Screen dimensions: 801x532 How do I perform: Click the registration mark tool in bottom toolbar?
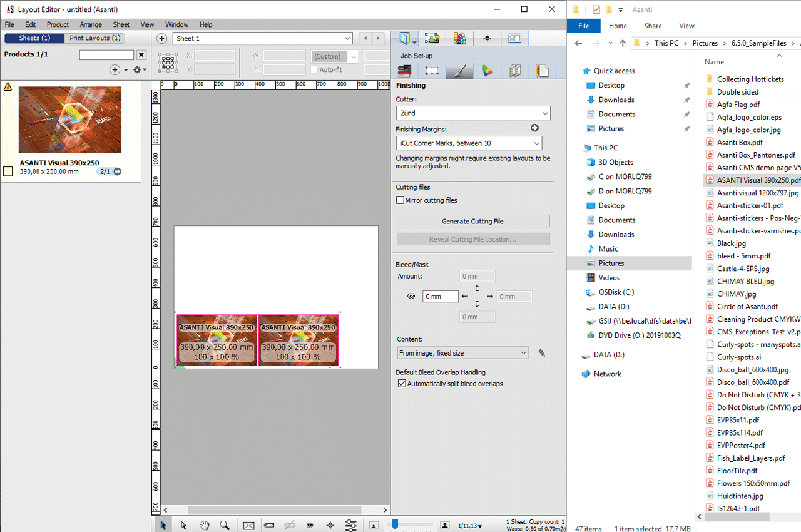pyautogui.click(x=330, y=526)
